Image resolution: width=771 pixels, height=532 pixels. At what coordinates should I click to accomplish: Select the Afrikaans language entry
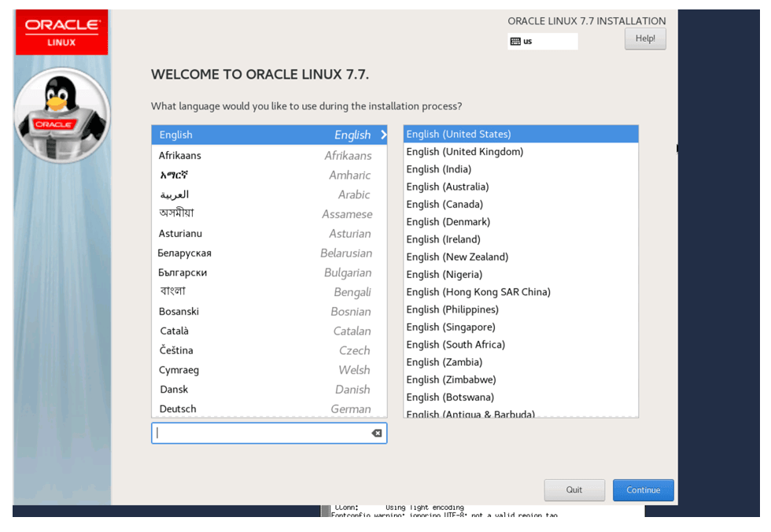[x=236, y=155]
